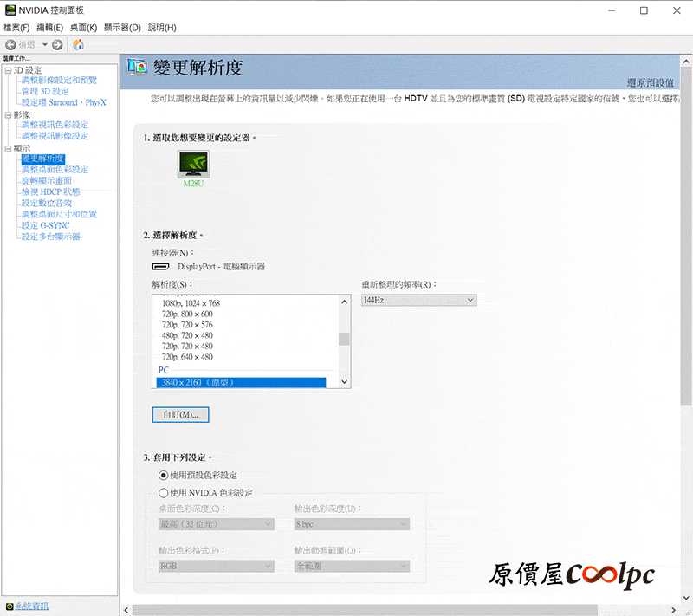Select resolution 720p, 720 × 576
Viewport: 693px width, 616px height.
(x=187, y=325)
